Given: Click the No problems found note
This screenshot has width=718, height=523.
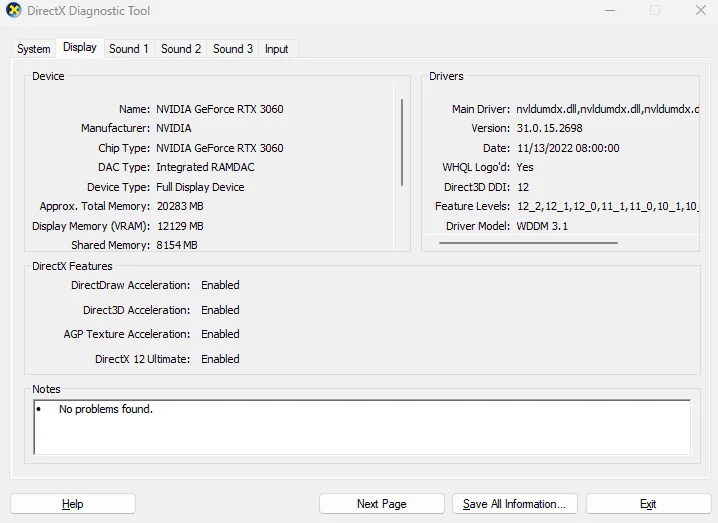Looking at the screenshot, I should pyautogui.click(x=106, y=409).
